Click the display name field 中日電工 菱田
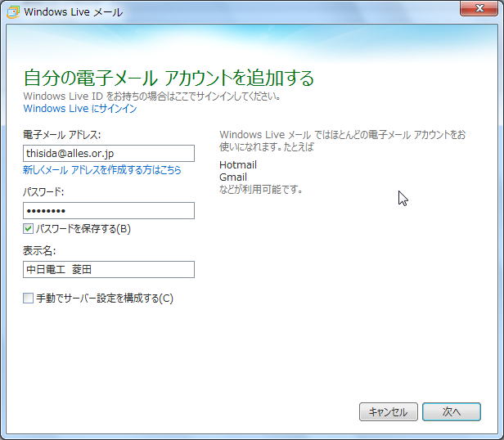Image resolution: width=504 pixels, height=440 pixels. [109, 269]
